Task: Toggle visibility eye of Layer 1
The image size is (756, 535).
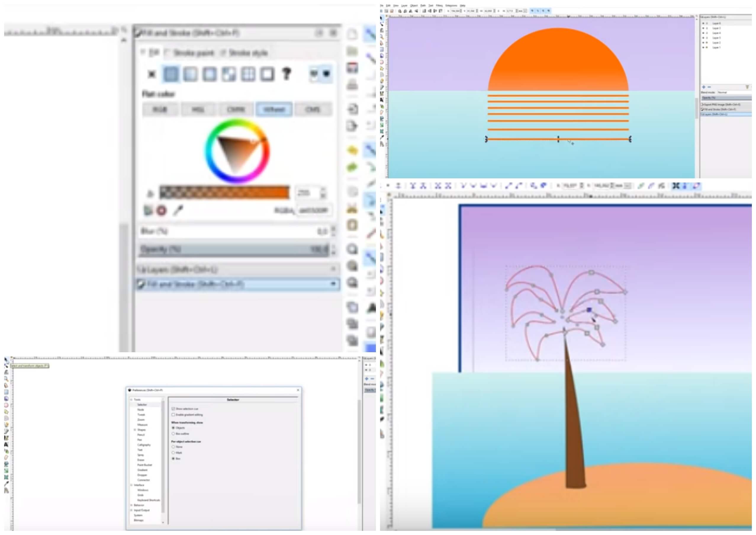Action: [704, 47]
